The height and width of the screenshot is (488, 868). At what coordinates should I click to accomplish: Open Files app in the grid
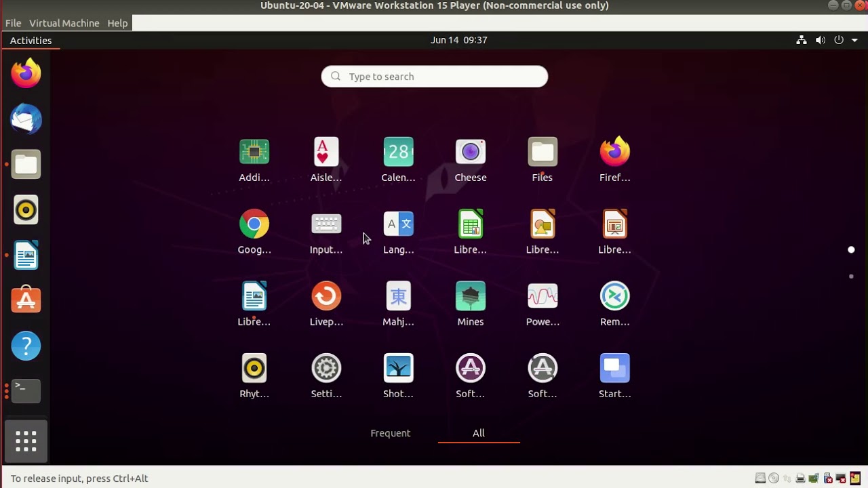[542, 161]
